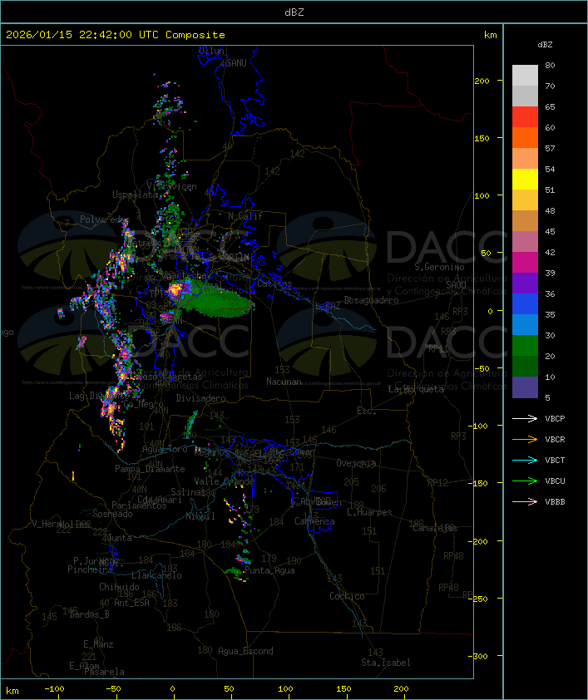Click the Punta_Agua map label
Image resolution: width=588 pixels, height=700 pixels.
pyautogui.click(x=269, y=571)
